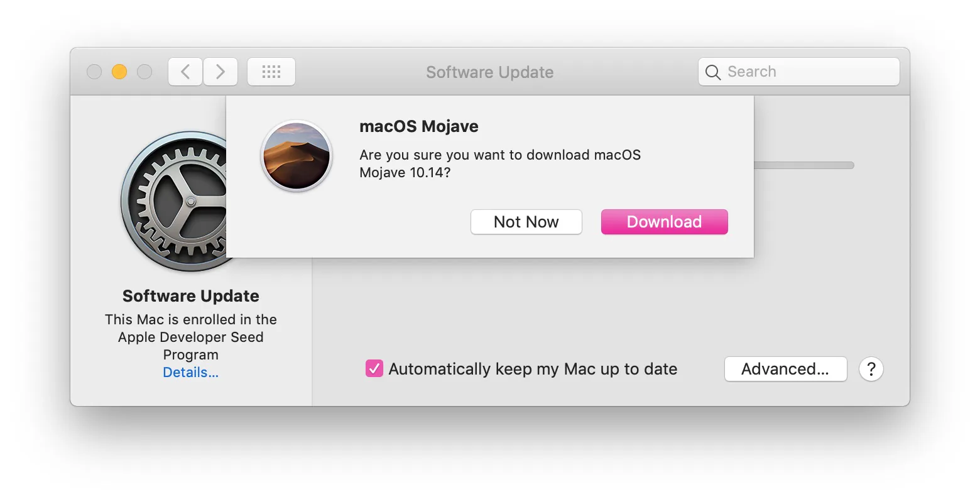Dismiss the dialog with Not Now
Screen dimensions: 980x499
526,222
